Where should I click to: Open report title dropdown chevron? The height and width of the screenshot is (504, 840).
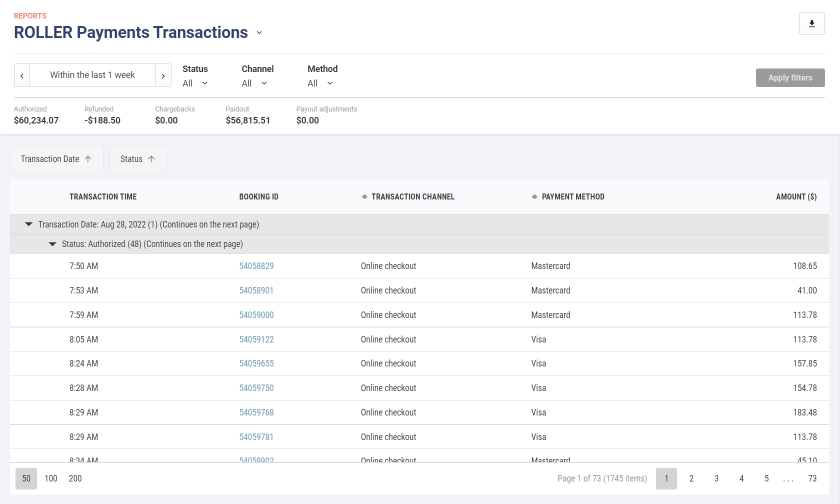(259, 33)
